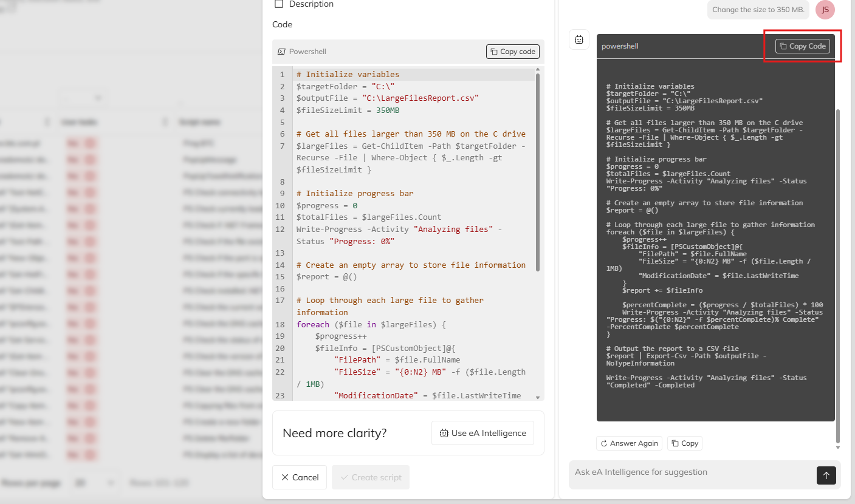Send the message with the arrow button
The image size is (855, 504).
pyautogui.click(x=826, y=475)
